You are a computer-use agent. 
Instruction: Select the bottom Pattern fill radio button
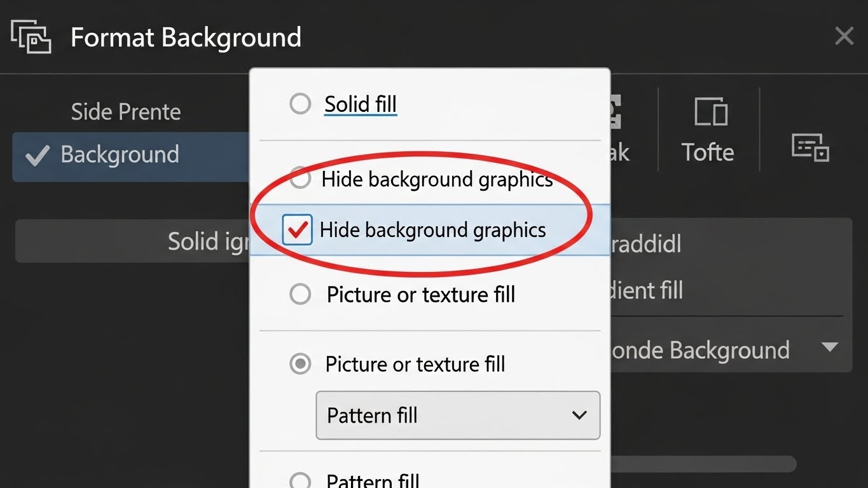coord(300,480)
